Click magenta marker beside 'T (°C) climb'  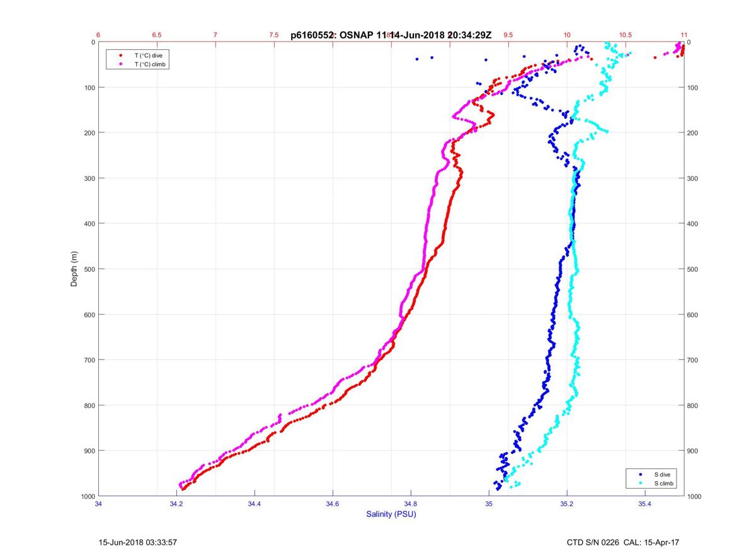pos(120,64)
